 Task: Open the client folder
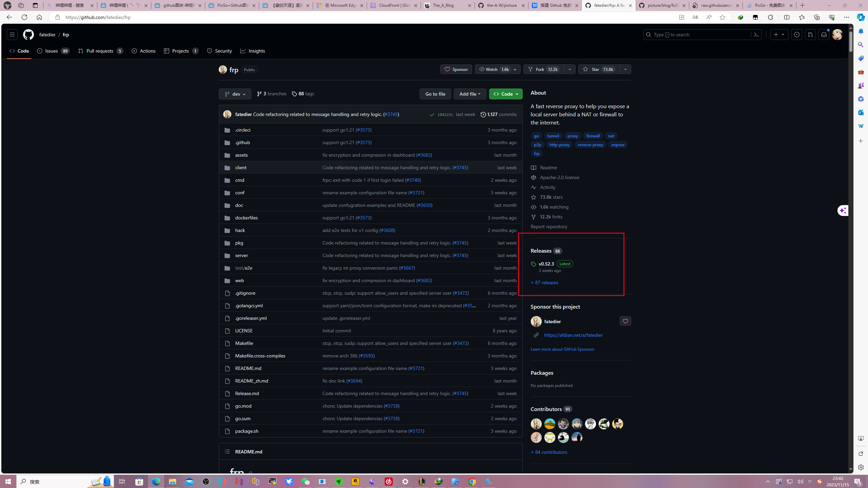coord(241,168)
